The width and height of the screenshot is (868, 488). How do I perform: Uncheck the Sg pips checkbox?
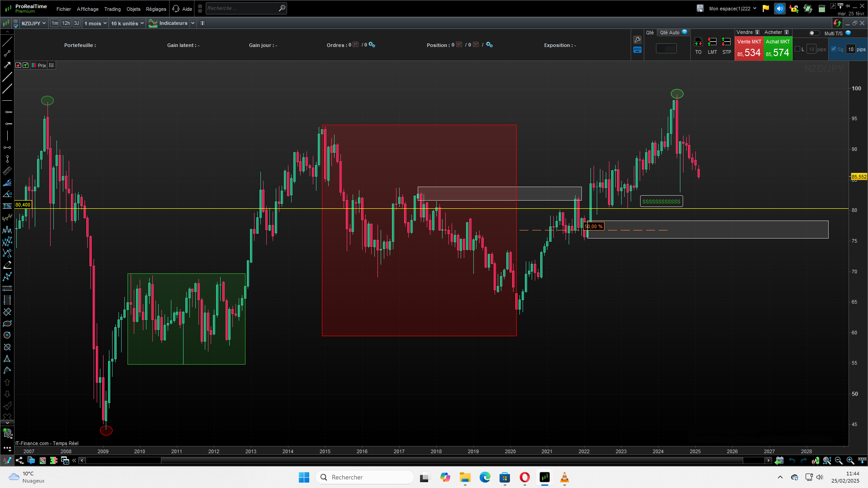pos(834,49)
